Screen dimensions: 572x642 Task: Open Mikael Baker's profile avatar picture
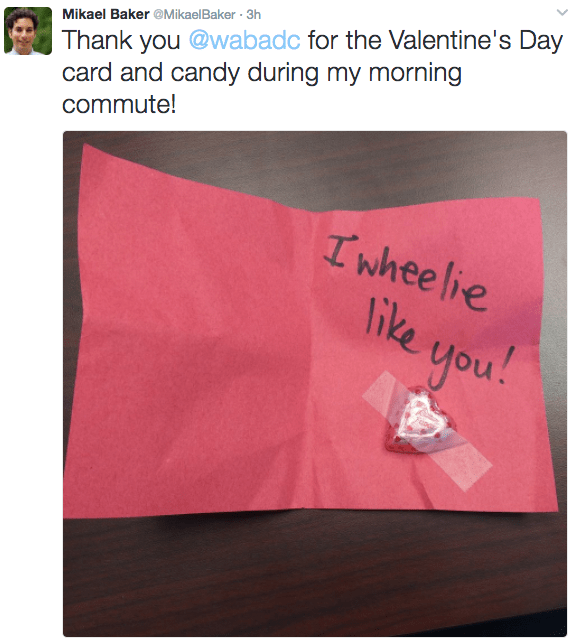(28, 31)
